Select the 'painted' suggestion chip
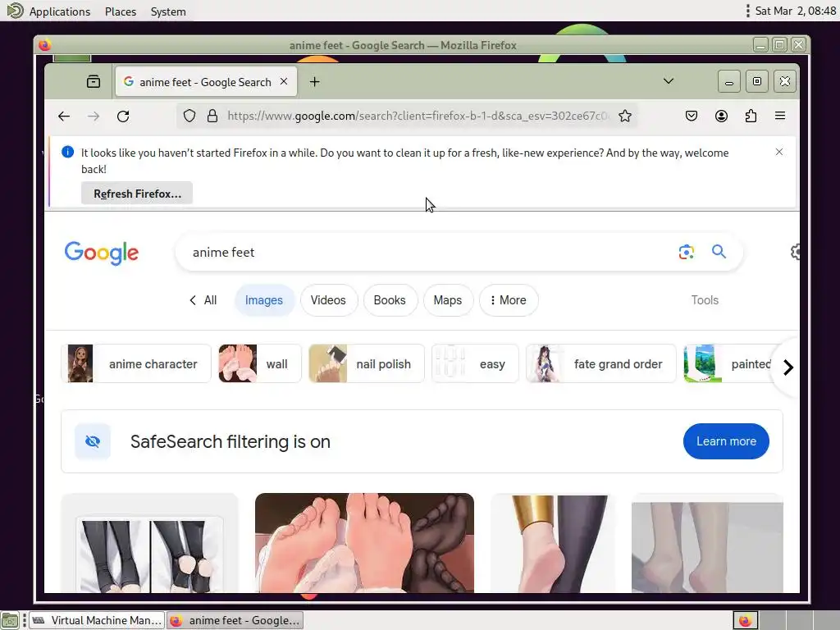The image size is (840, 630). [728, 363]
